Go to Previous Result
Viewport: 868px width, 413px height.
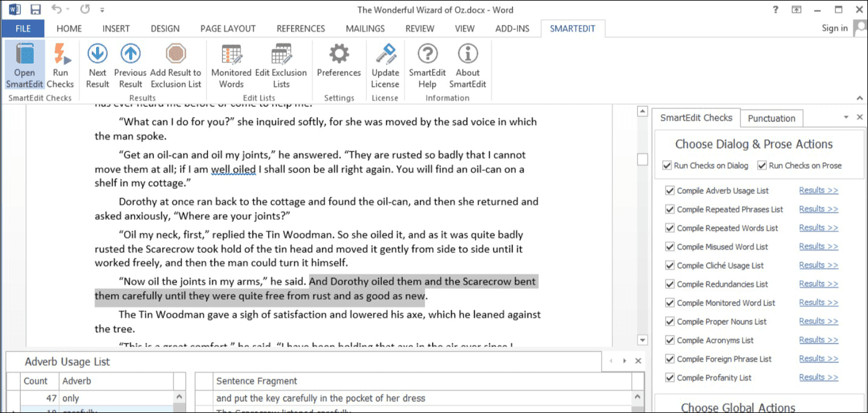pyautogui.click(x=130, y=65)
